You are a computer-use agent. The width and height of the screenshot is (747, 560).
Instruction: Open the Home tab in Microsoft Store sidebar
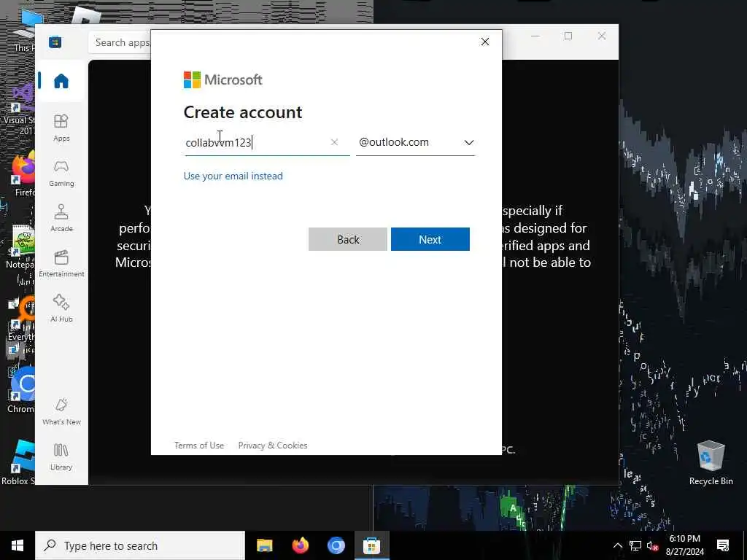[x=61, y=81]
